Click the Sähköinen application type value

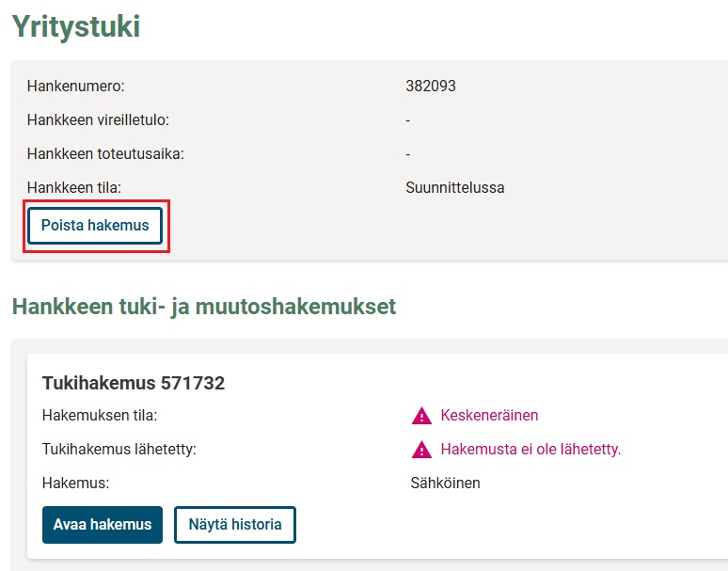click(446, 484)
